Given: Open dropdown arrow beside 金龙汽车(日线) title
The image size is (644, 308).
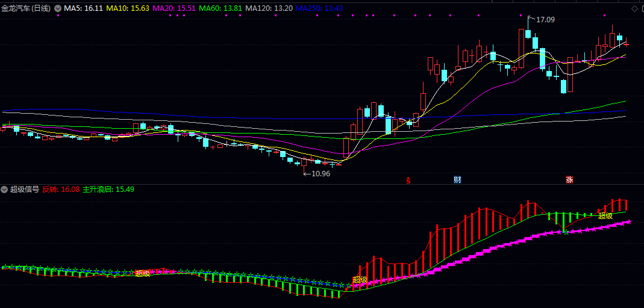Looking at the screenshot, I should [x=57, y=8].
